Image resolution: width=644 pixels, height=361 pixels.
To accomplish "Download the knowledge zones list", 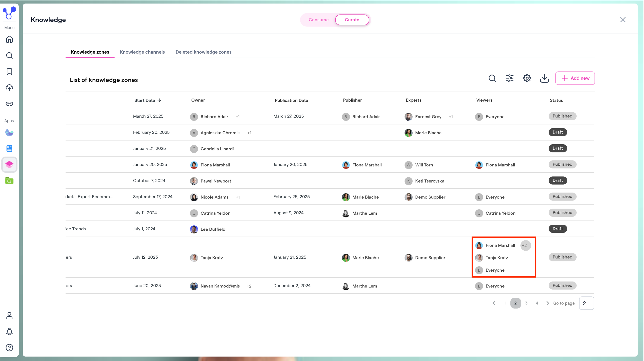I will tap(544, 78).
